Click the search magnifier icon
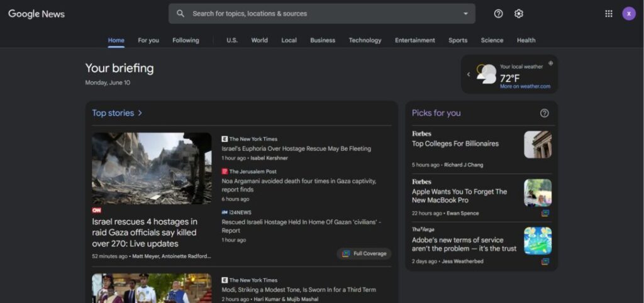 pyautogui.click(x=180, y=14)
